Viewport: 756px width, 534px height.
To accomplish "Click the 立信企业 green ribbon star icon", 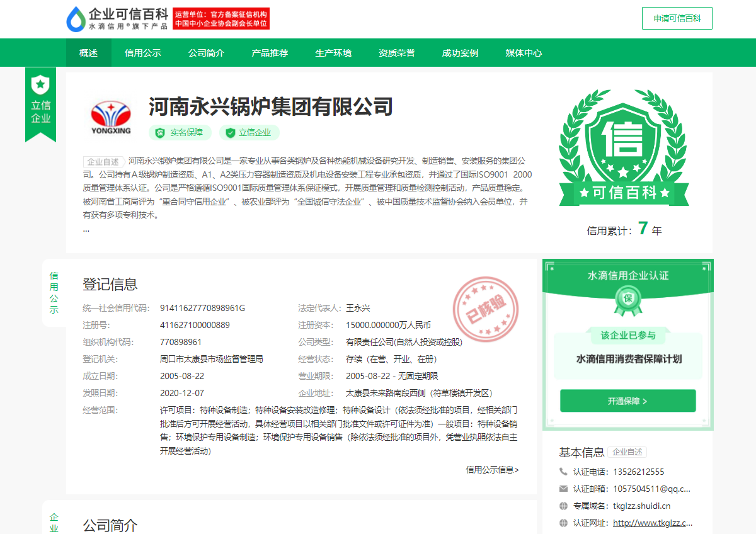I will coord(40,83).
